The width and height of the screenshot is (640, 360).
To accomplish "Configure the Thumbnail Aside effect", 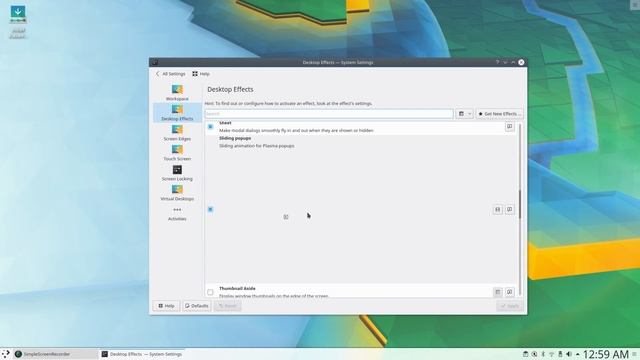I will [x=498, y=292].
